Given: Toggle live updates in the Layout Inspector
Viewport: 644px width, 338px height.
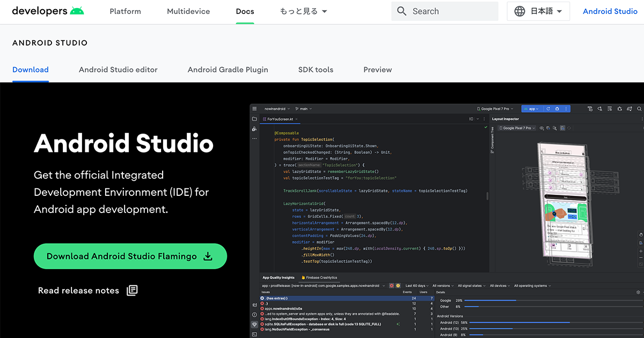Looking at the screenshot, I should click(563, 128).
